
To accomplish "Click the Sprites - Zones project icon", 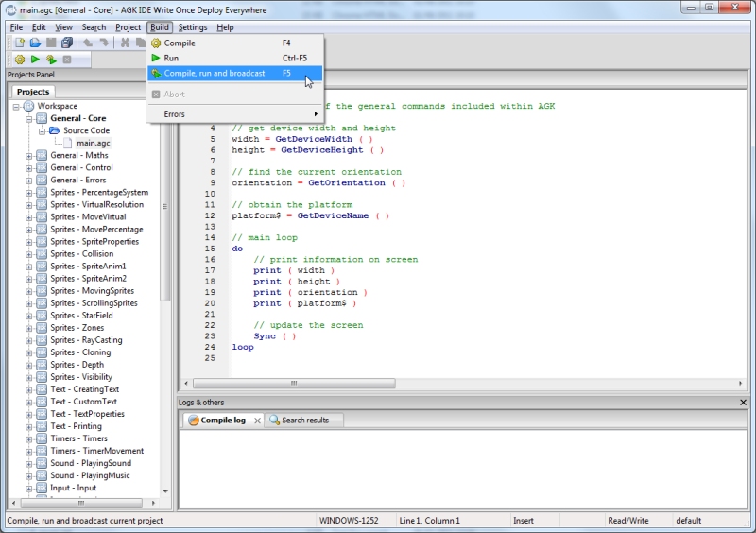I will [x=42, y=328].
